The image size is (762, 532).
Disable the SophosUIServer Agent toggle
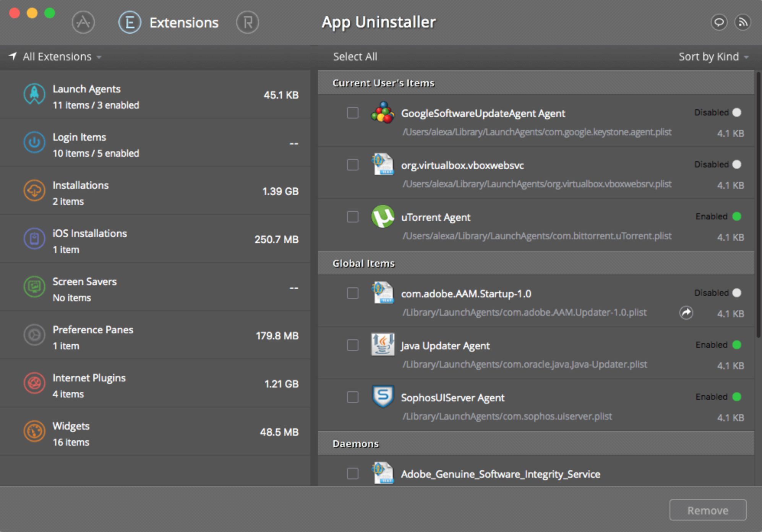[737, 397]
